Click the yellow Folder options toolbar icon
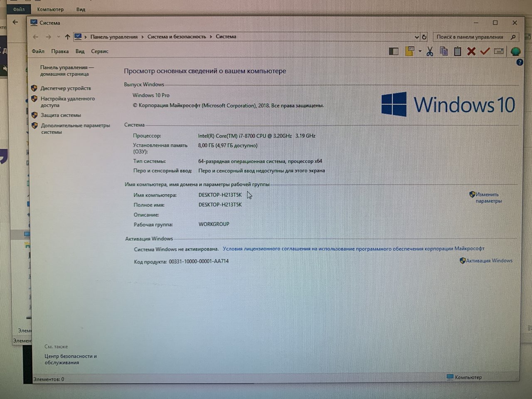 [410, 51]
